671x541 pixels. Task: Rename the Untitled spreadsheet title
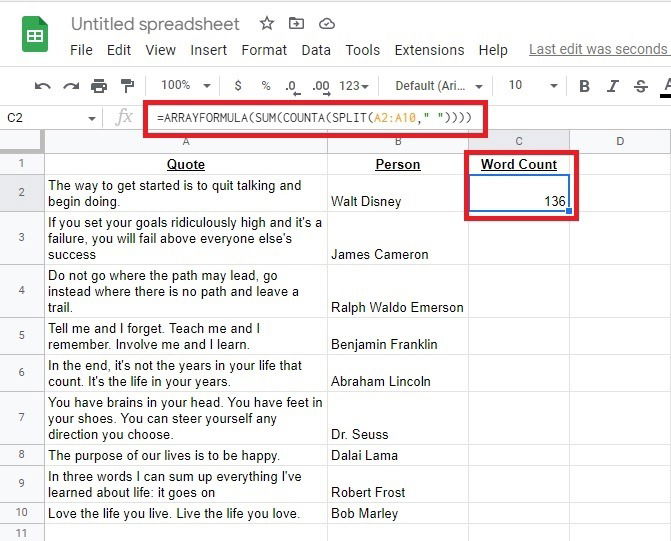[155, 24]
